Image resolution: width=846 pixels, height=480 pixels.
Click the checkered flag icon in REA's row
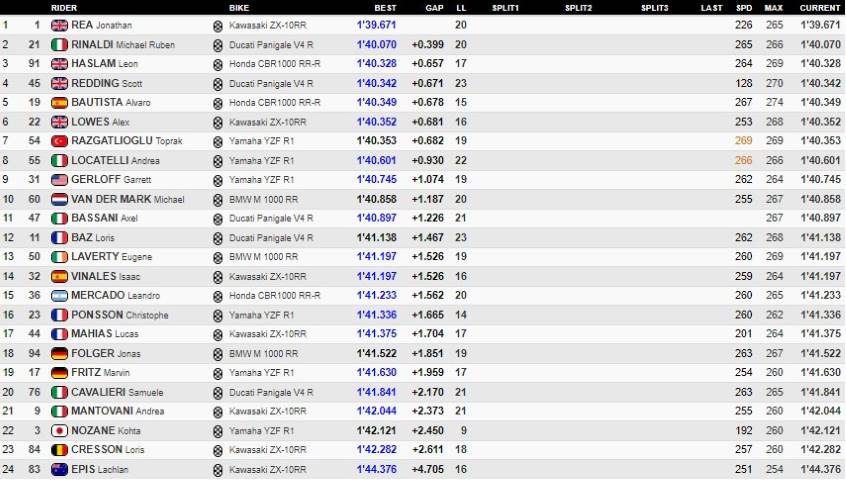(218, 26)
